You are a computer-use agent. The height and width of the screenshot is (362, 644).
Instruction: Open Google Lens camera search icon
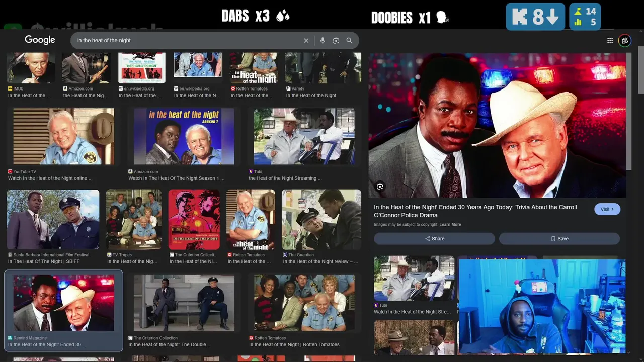point(336,41)
